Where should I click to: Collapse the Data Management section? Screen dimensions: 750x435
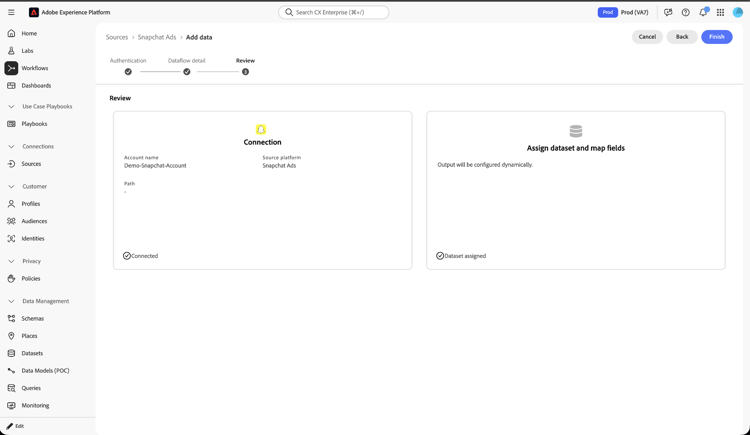click(11, 301)
